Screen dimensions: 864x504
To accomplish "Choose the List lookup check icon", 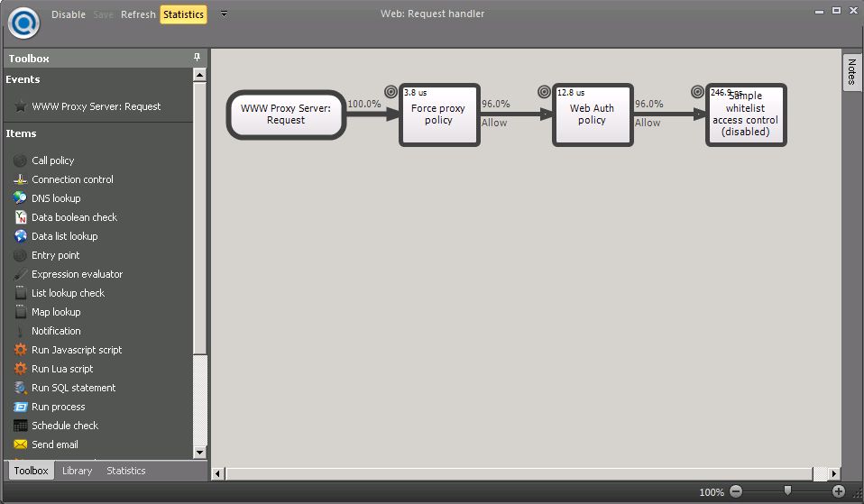I will click(x=21, y=293).
